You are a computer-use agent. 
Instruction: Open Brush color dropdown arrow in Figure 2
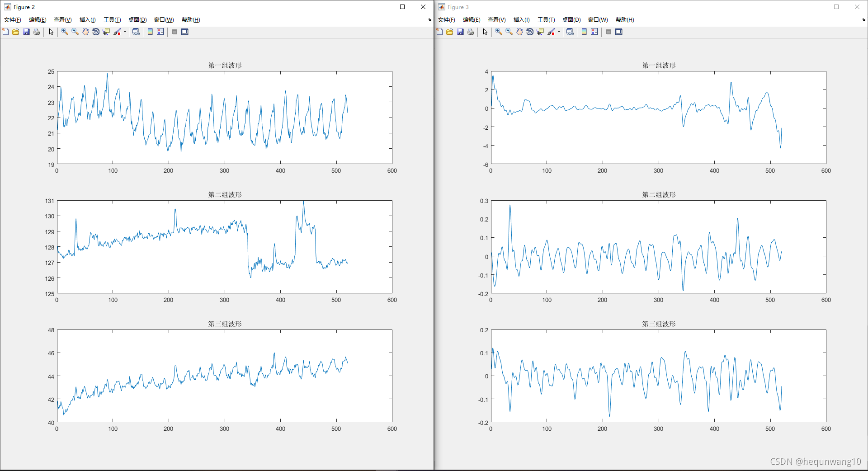(125, 32)
